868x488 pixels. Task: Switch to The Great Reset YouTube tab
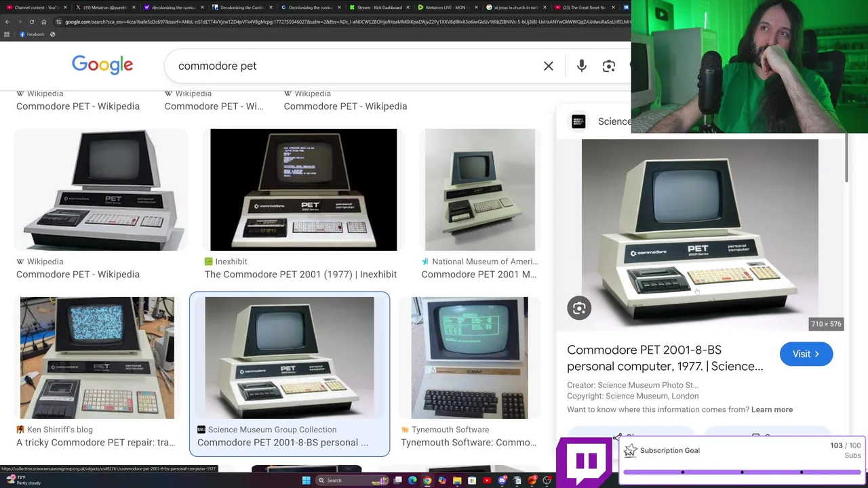[x=584, y=7]
